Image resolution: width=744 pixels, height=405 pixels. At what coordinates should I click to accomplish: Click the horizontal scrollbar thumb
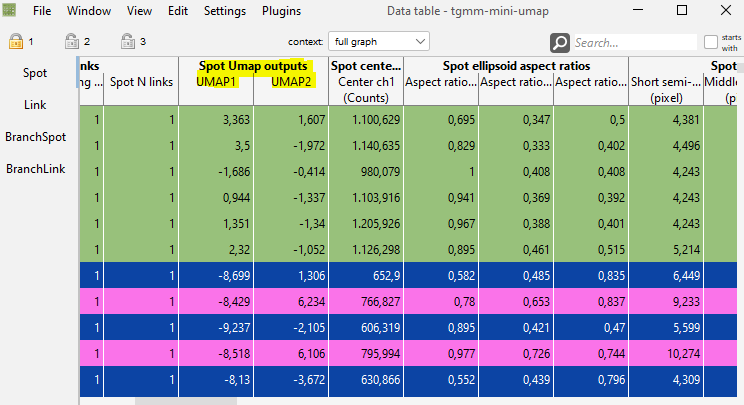click(x=186, y=401)
